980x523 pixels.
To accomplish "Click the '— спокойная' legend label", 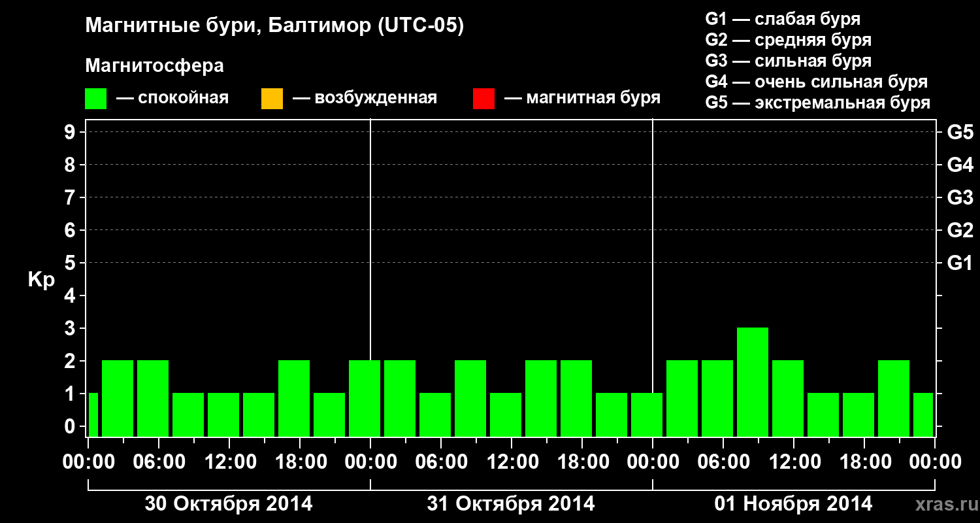I will point(172,98).
